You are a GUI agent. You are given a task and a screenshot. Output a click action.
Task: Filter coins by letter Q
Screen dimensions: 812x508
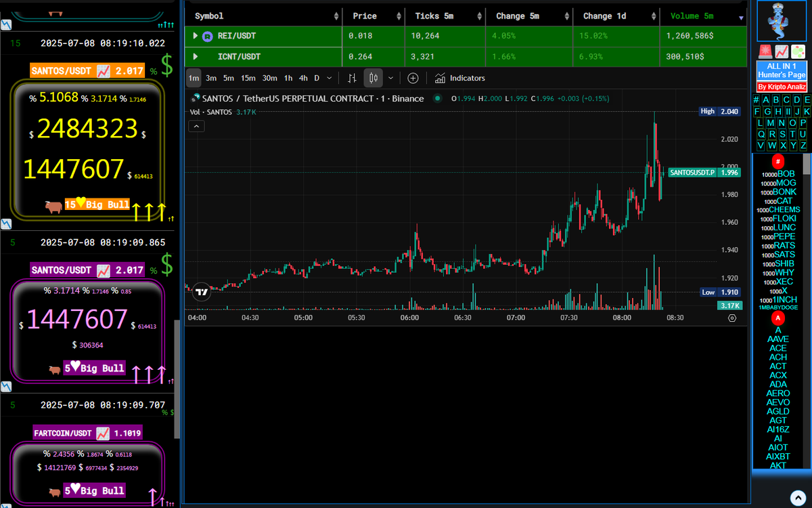tap(761, 134)
